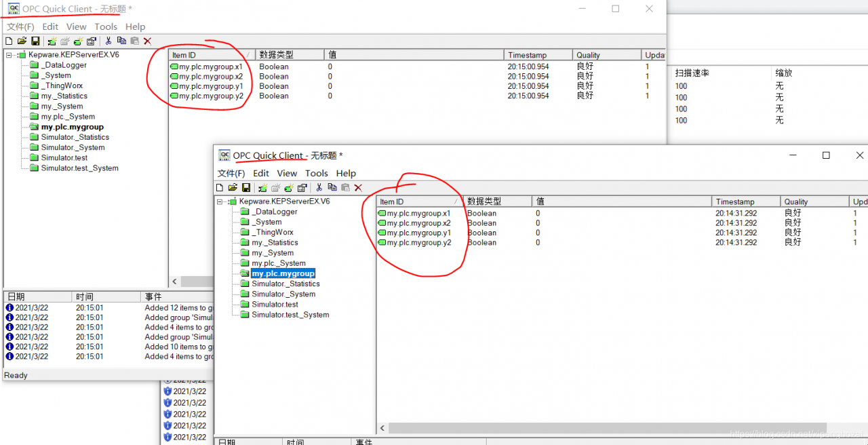Collapse Kepware.KEPServerEX.V6 tree in front window

coord(220,201)
